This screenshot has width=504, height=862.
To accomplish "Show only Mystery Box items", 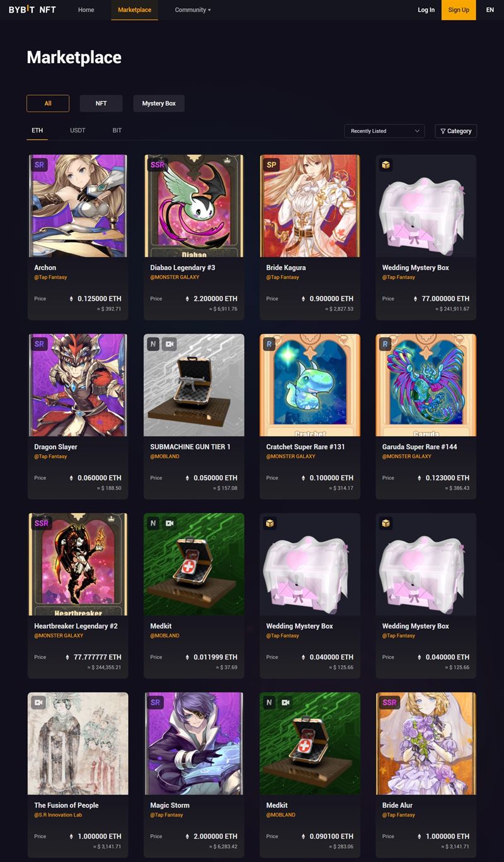I will click(159, 103).
